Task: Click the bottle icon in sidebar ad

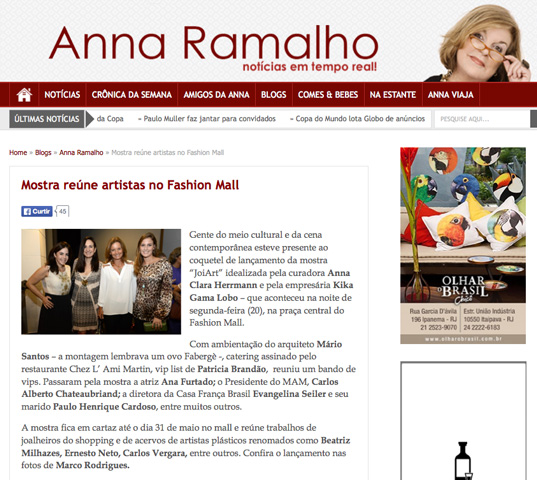Action: (x=463, y=461)
